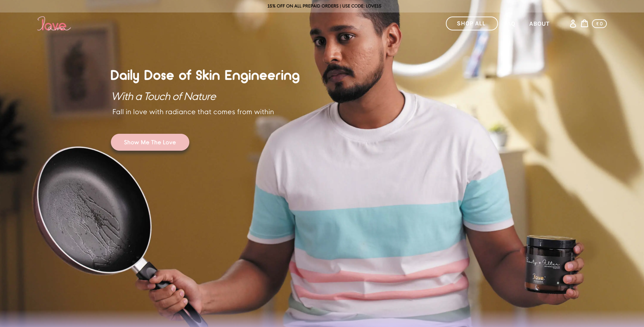Image resolution: width=644 pixels, height=327 pixels.
Task: Click the With a Touch of Nature subheading
Action: pyautogui.click(x=164, y=97)
